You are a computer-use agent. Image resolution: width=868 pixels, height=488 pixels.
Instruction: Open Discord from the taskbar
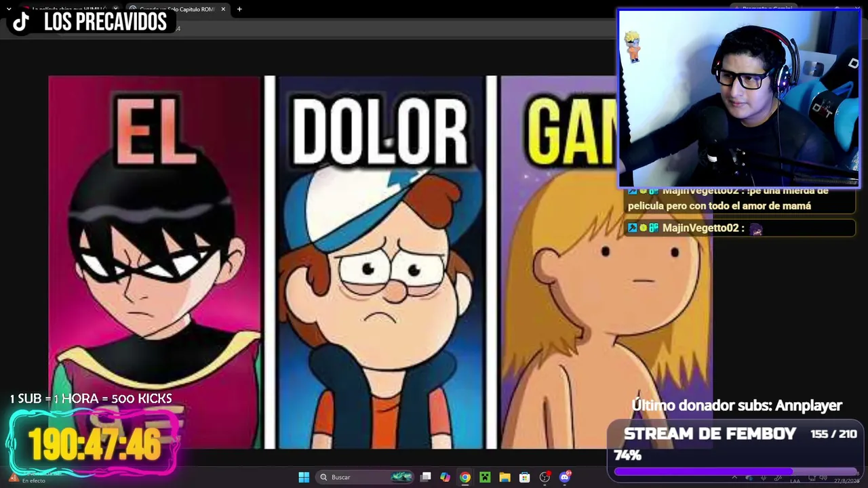(x=565, y=477)
